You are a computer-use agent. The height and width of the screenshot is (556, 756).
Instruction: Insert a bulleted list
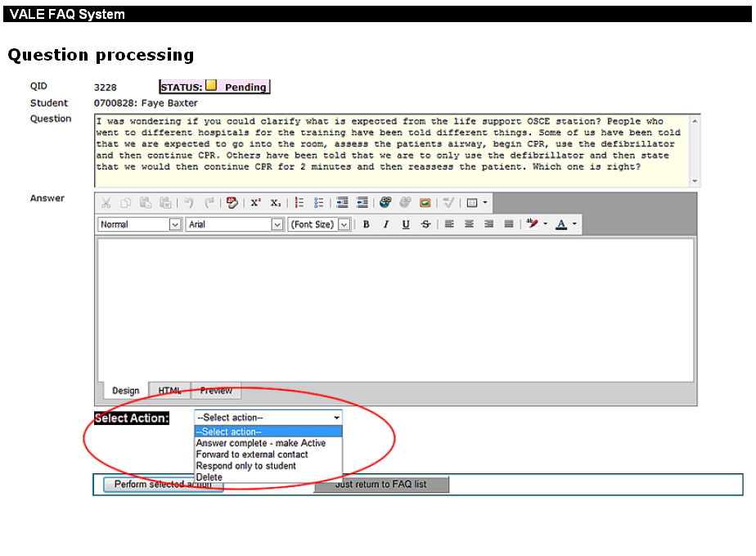318,203
